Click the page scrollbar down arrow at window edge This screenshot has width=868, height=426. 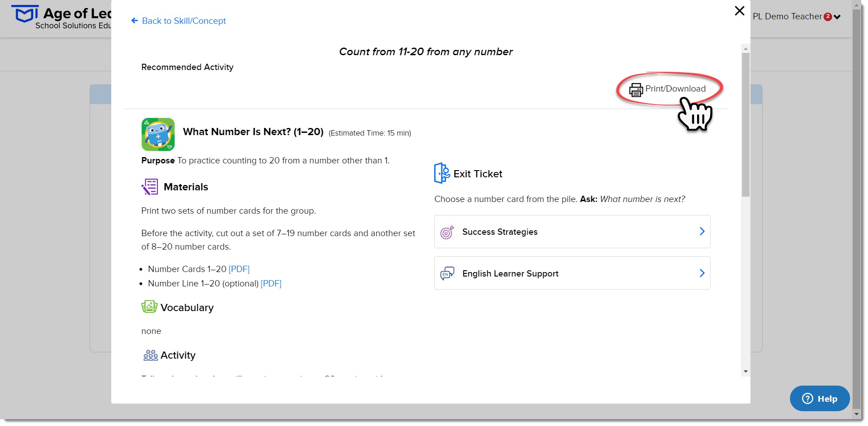pos(856,414)
